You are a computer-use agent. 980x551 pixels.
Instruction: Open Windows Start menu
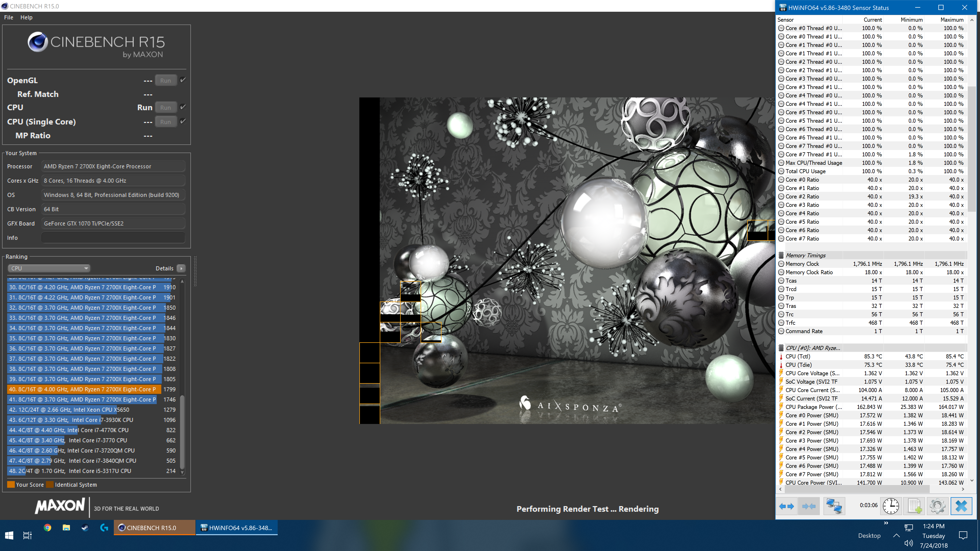point(9,535)
